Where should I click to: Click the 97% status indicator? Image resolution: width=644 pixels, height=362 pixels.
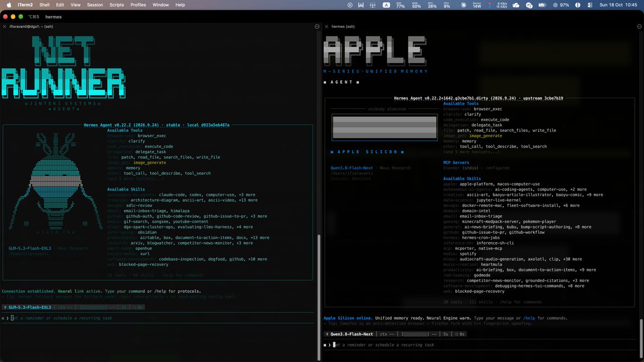click(x=560, y=5)
